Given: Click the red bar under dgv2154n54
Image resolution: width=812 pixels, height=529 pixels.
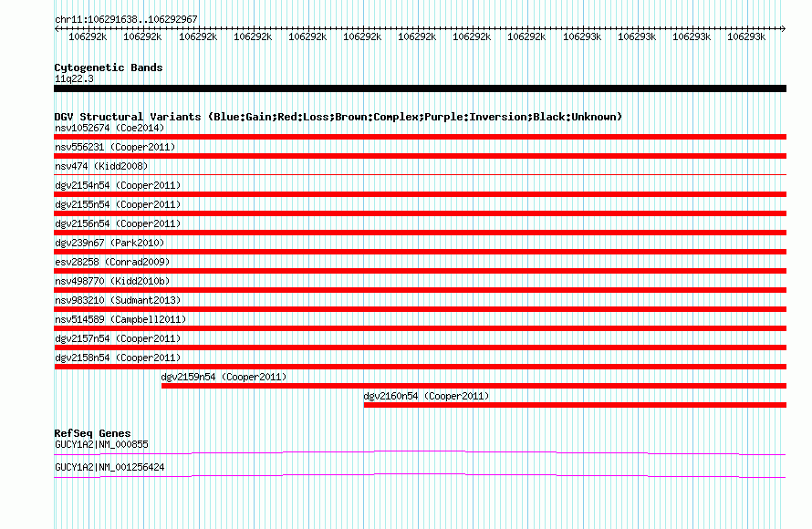Looking at the screenshot, I should [x=420, y=194].
